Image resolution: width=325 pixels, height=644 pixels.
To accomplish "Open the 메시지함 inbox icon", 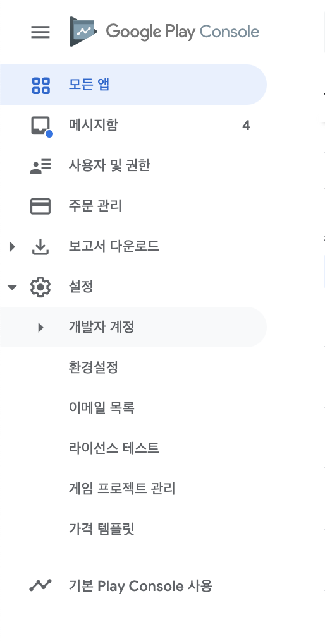I will 42,126.
